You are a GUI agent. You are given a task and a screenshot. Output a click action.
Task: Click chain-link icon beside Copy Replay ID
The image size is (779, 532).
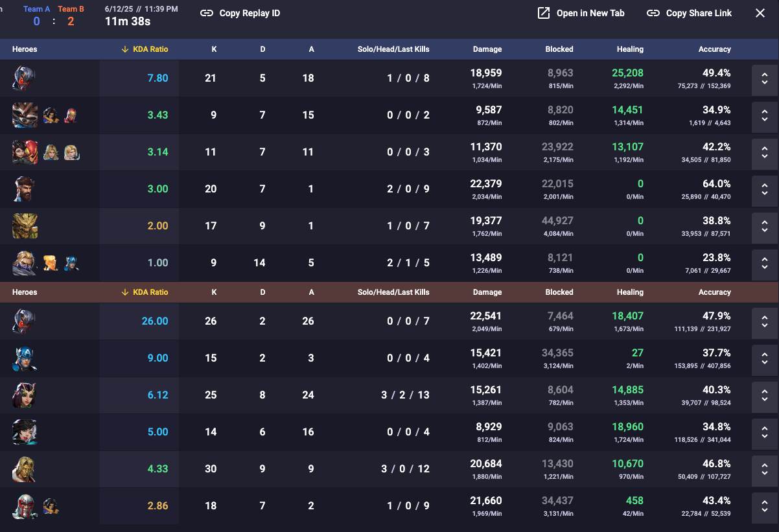[x=207, y=13]
